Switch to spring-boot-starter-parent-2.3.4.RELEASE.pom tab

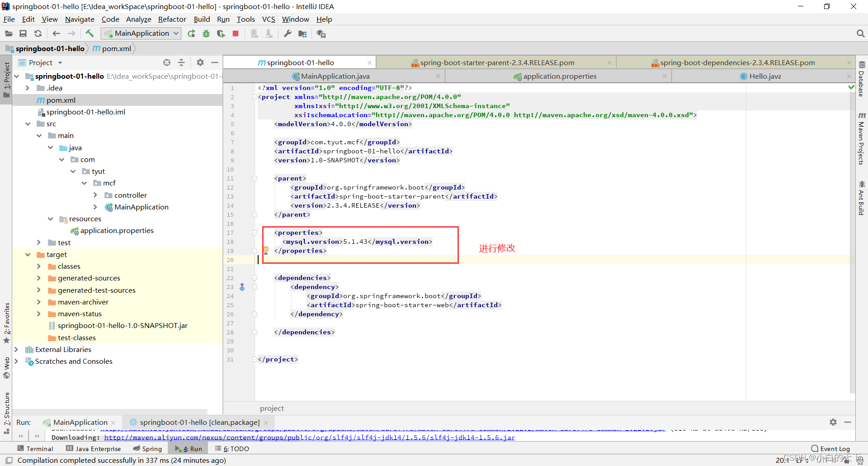pyautogui.click(x=497, y=62)
